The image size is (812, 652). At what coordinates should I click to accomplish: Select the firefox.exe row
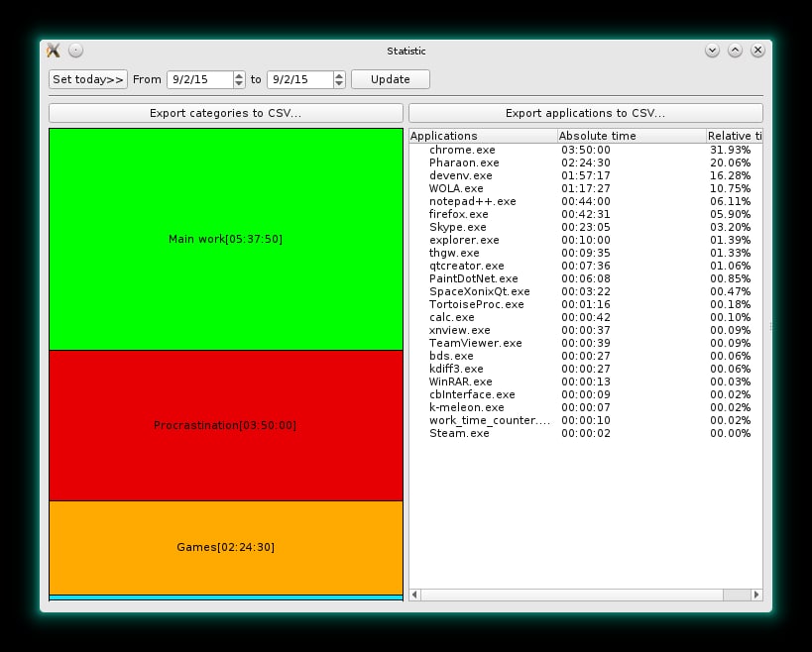(x=586, y=214)
